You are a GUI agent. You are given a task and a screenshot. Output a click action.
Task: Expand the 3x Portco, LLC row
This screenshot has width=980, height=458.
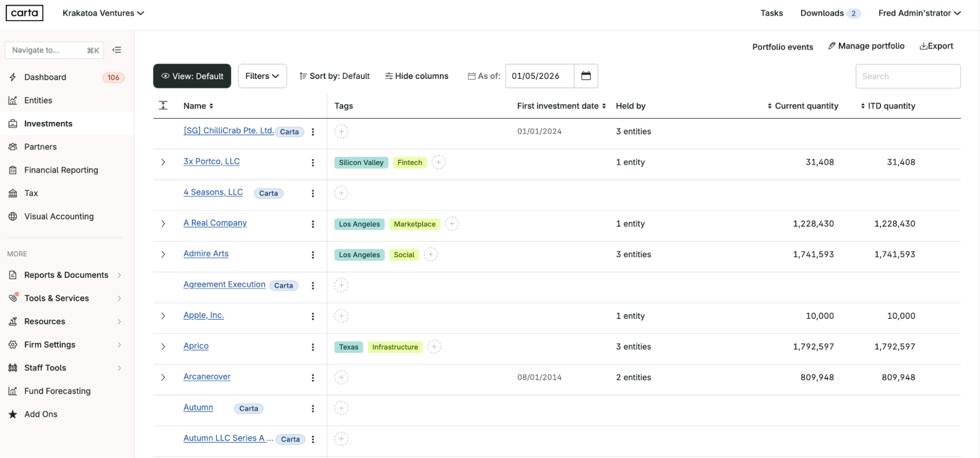point(163,162)
